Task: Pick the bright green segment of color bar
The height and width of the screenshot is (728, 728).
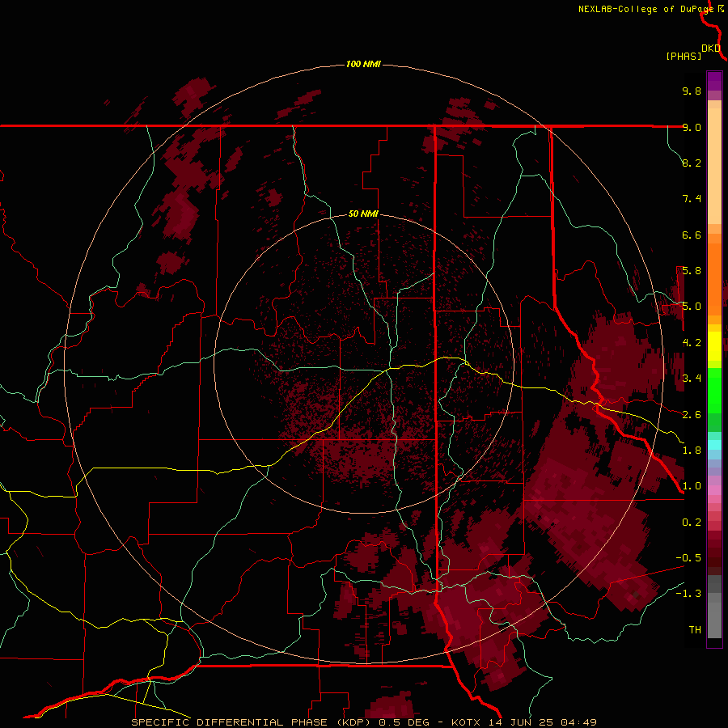Action: (x=714, y=391)
